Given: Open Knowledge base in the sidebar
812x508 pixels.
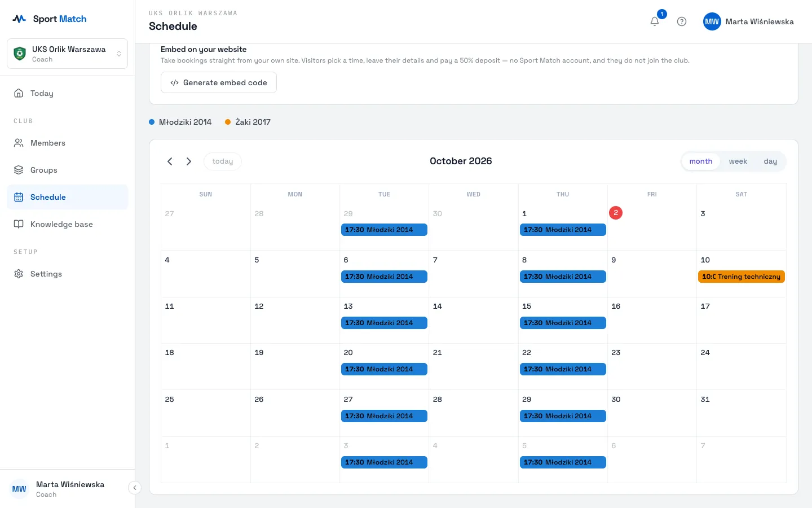Looking at the screenshot, I should pos(67,224).
